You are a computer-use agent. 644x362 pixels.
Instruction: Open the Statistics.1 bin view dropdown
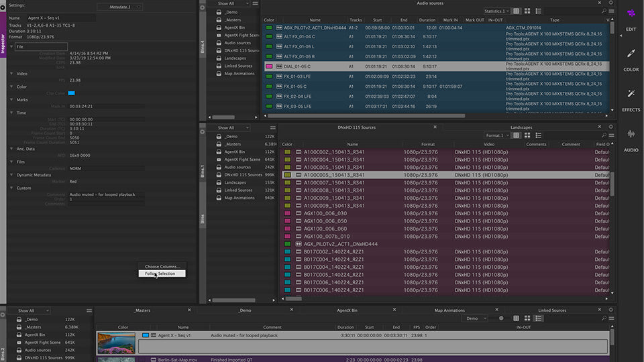496,11
